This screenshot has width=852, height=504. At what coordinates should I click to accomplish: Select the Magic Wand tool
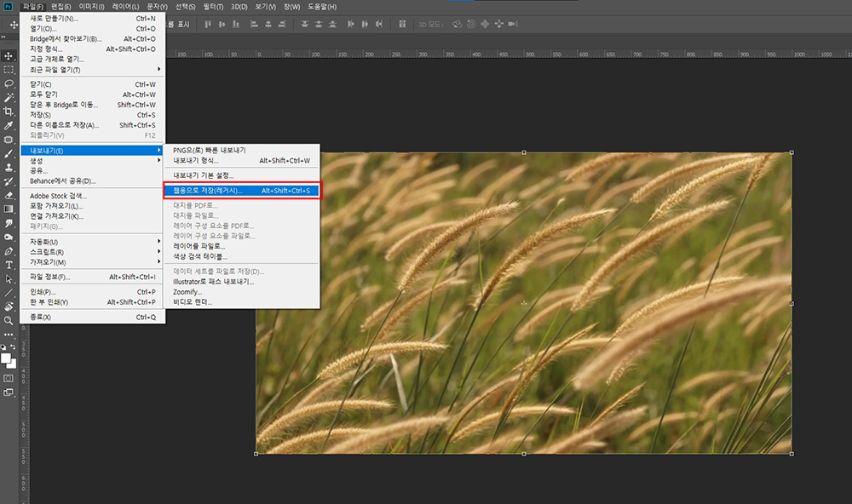coord(9,98)
